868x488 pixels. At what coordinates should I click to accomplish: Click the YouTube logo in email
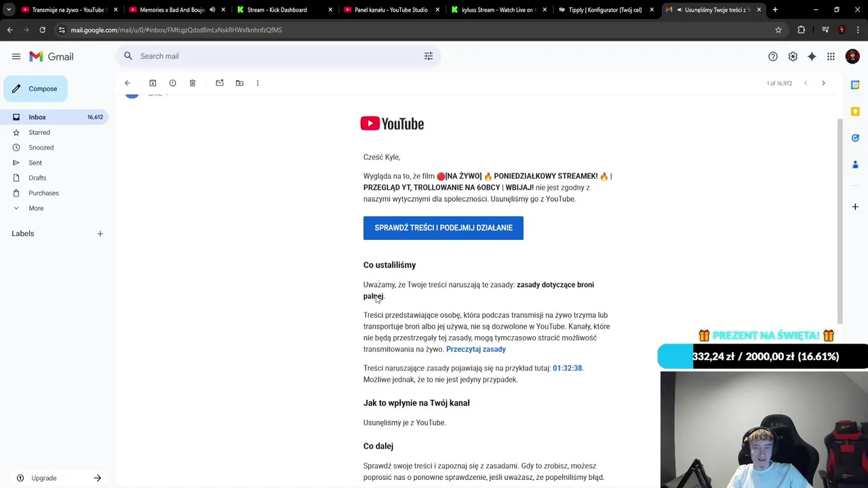pos(392,123)
